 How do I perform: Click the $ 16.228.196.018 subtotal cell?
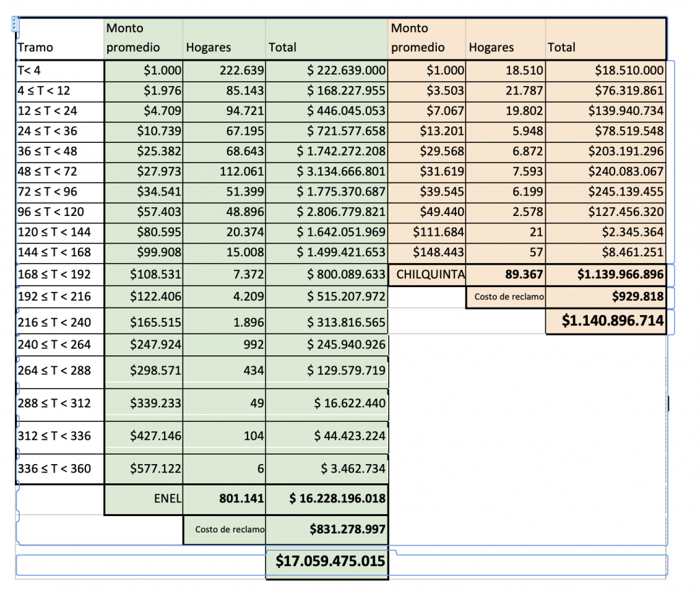click(327, 499)
